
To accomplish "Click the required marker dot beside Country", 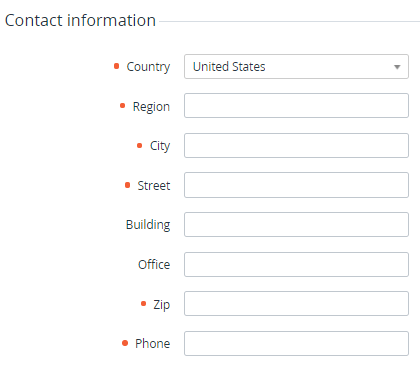I will pyautogui.click(x=116, y=66).
